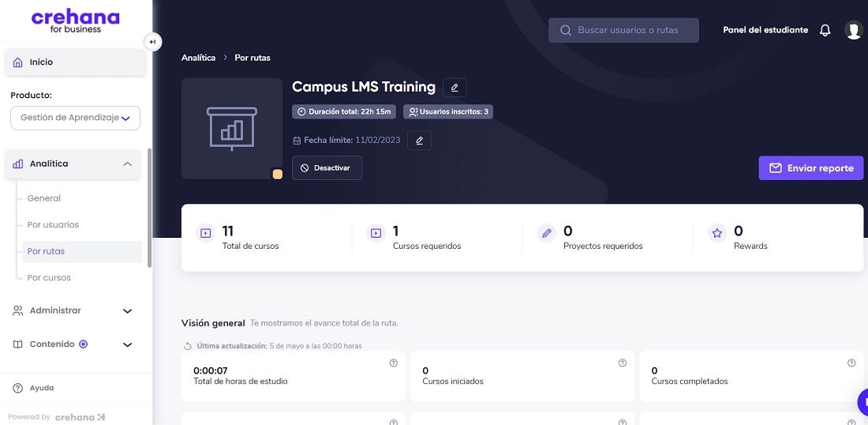Click the Contenido book icon
The width and height of the screenshot is (868, 425).
click(x=17, y=344)
